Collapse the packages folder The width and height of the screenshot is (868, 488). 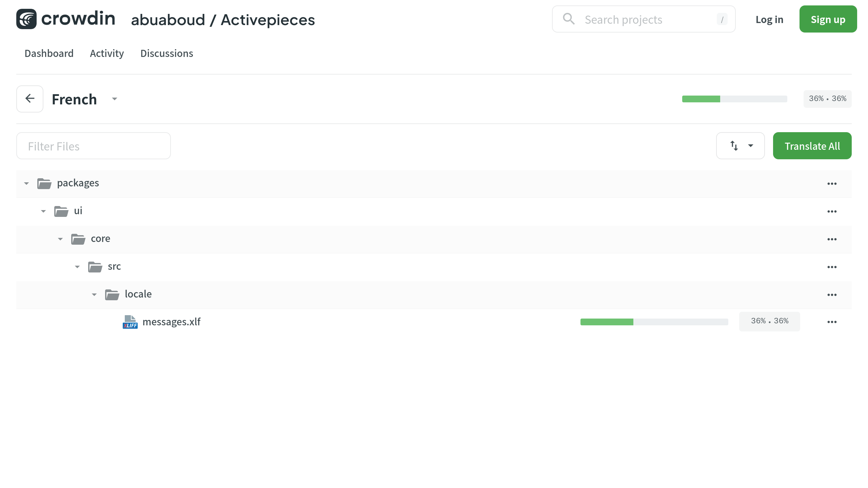[26, 184]
